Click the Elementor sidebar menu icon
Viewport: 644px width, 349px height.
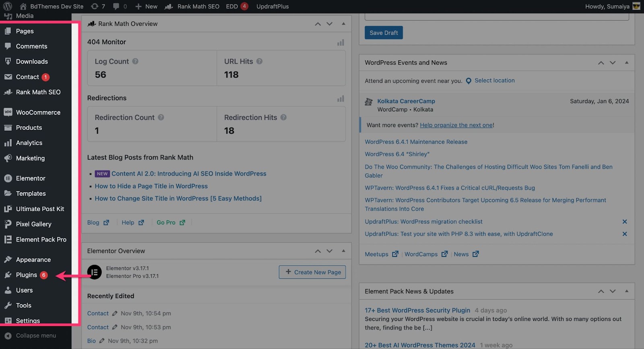pos(8,179)
